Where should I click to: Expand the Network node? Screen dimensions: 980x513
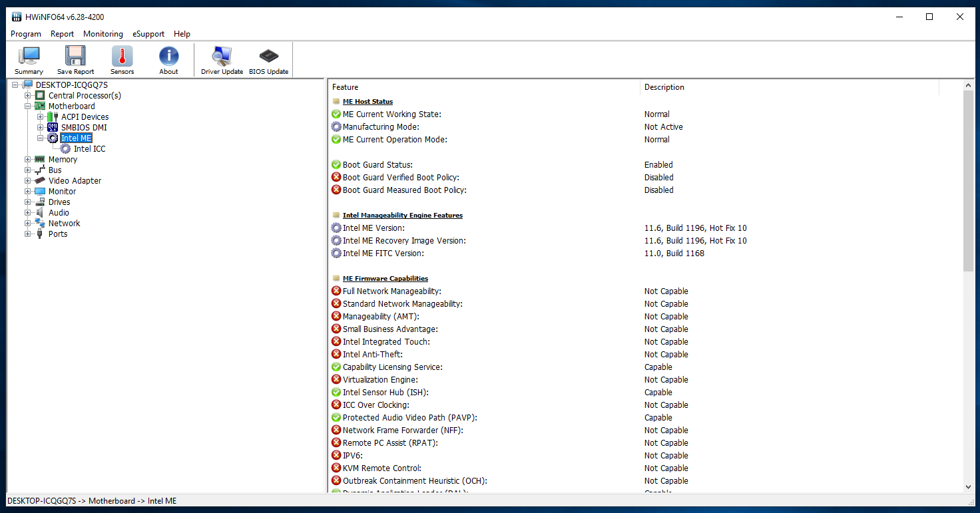[x=28, y=224]
